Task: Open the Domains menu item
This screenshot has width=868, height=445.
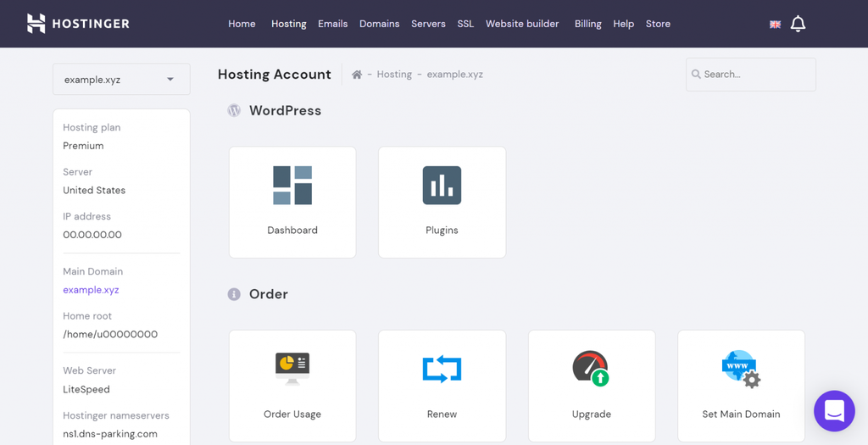Action: [x=379, y=24]
